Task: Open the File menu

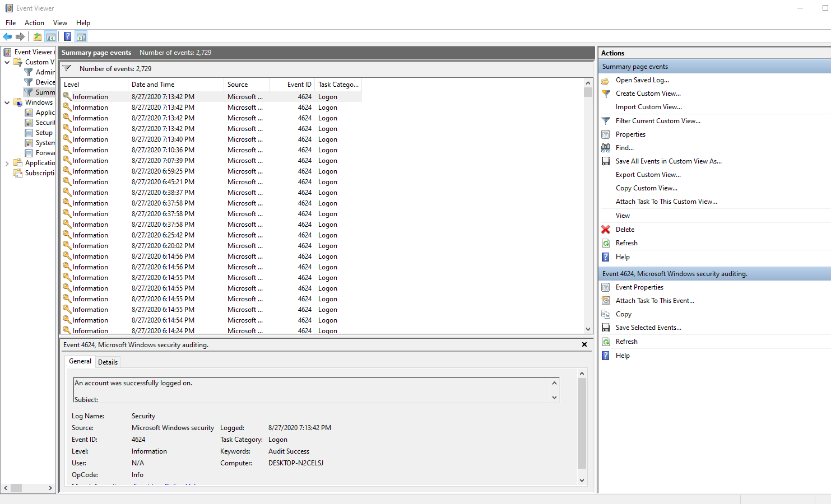Action: click(x=11, y=23)
